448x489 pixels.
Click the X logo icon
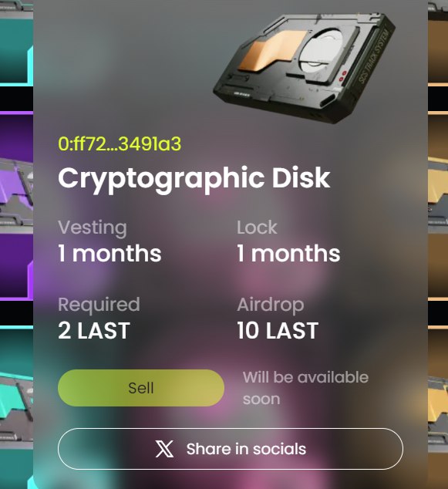click(164, 449)
